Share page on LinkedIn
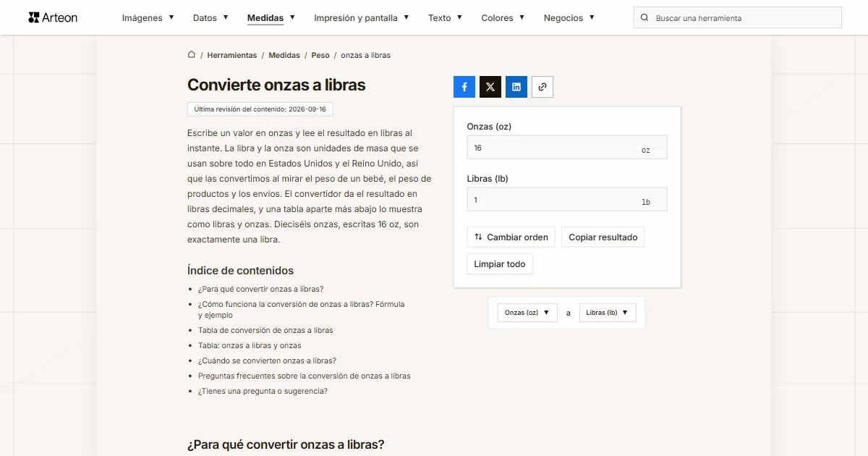The height and width of the screenshot is (456, 868). click(x=516, y=87)
